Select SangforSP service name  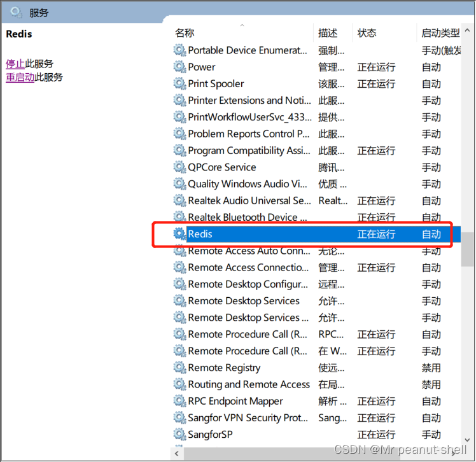coord(210,435)
